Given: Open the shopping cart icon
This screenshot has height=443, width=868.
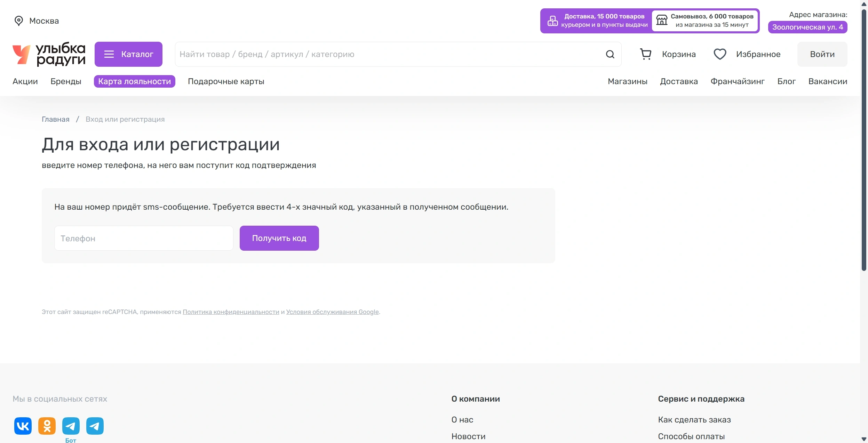Looking at the screenshot, I should point(646,54).
